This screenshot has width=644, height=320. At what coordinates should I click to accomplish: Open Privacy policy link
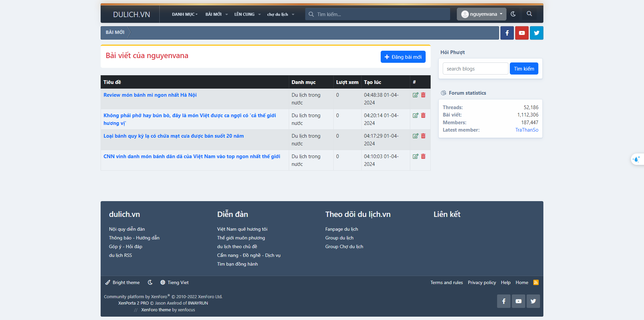click(482, 282)
